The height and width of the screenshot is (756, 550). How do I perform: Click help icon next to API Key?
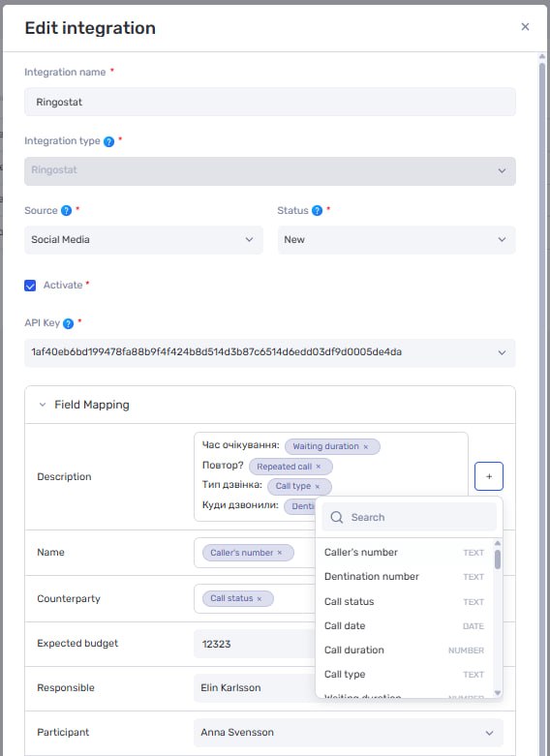68,323
